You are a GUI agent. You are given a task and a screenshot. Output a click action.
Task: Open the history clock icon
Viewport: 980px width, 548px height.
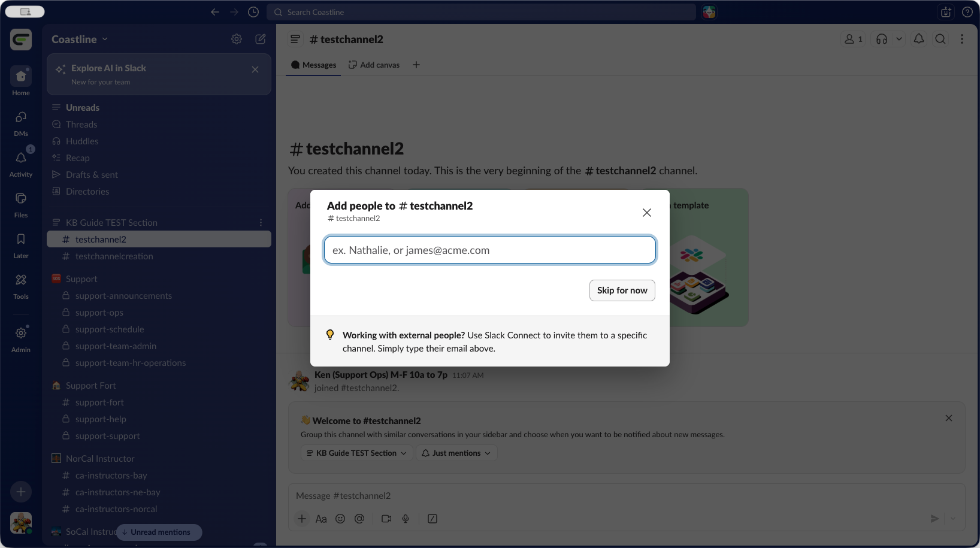click(253, 12)
